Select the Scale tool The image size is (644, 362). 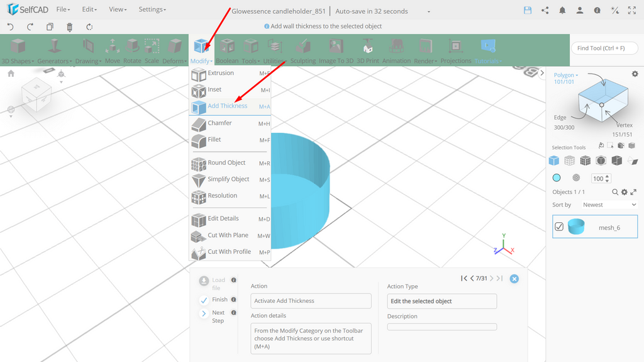(152, 51)
